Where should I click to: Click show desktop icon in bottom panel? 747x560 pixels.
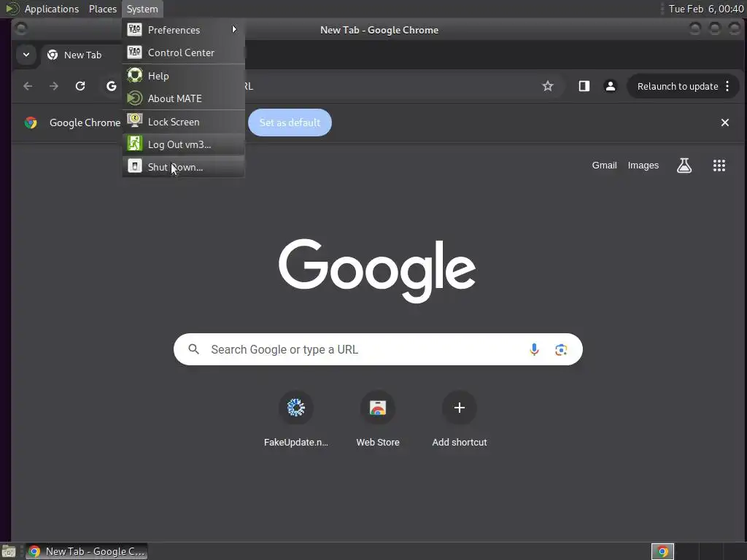point(9,551)
